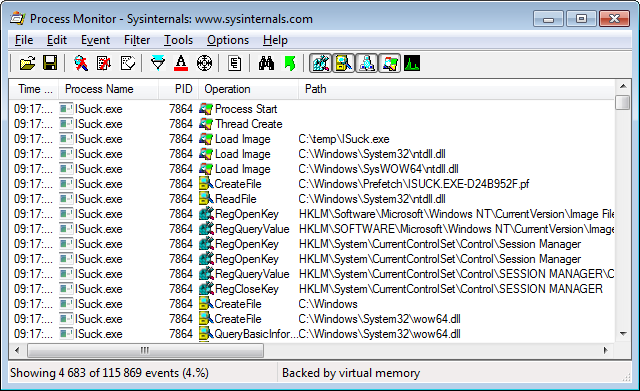The height and width of the screenshot is (391, 640).
Task: Click the process icon of Thread Create row
Action: [206, 124]
